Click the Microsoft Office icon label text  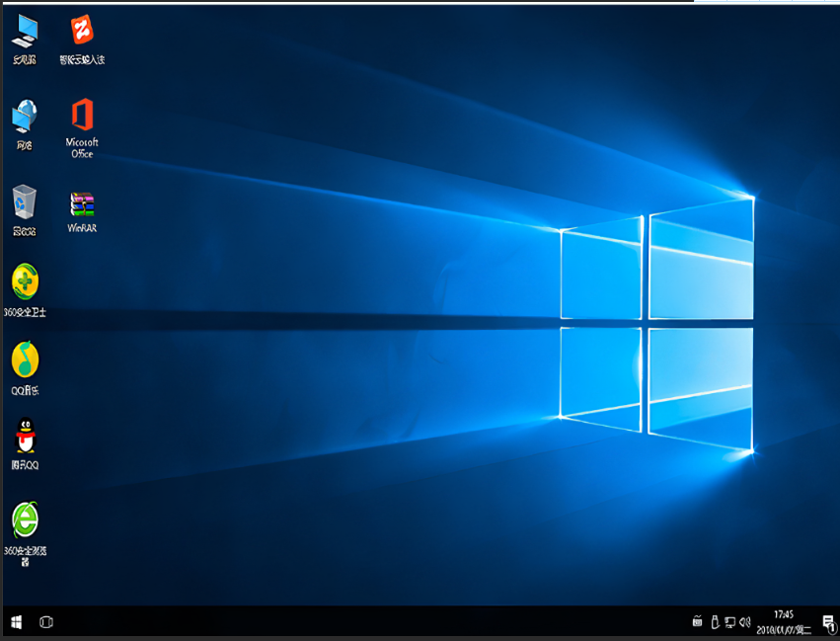[x=82, y=148]
